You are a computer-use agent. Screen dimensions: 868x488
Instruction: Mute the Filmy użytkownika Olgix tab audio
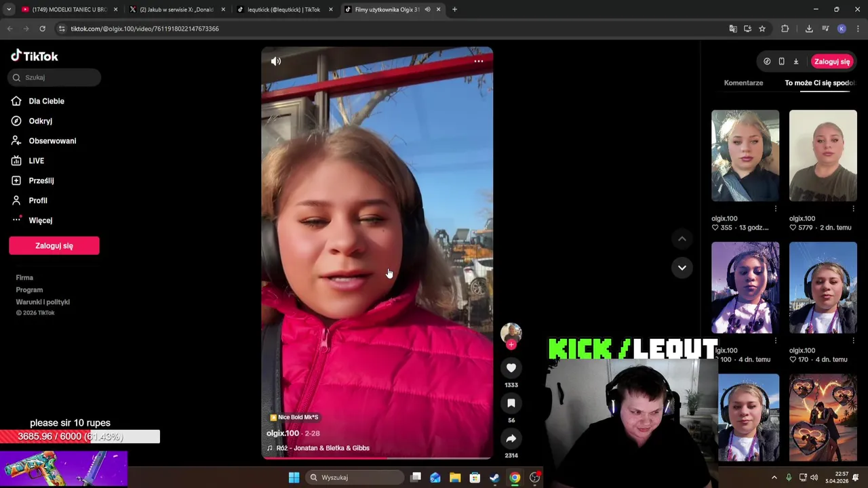(427, 9)
